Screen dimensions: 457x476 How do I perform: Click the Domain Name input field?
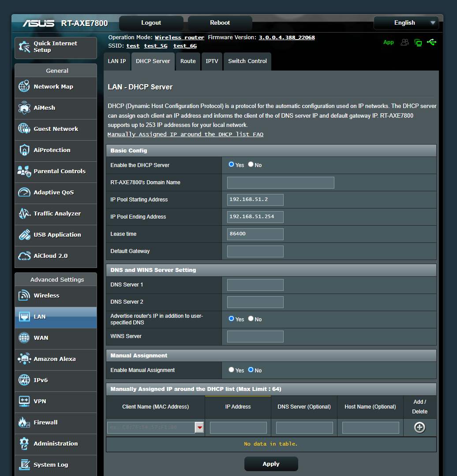point(281,183)
